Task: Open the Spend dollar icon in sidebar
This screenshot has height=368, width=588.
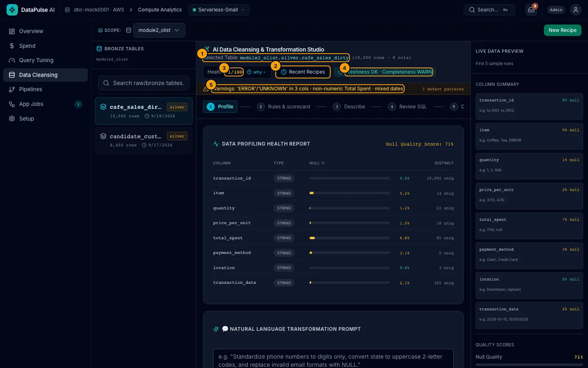Action: click(x=12, y=46)
